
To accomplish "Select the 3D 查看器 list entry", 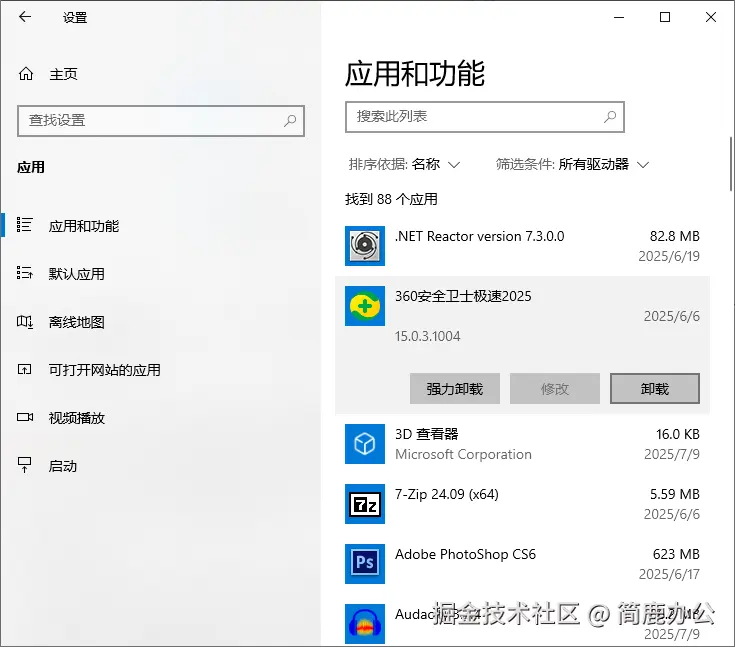I will coord(522,444).
